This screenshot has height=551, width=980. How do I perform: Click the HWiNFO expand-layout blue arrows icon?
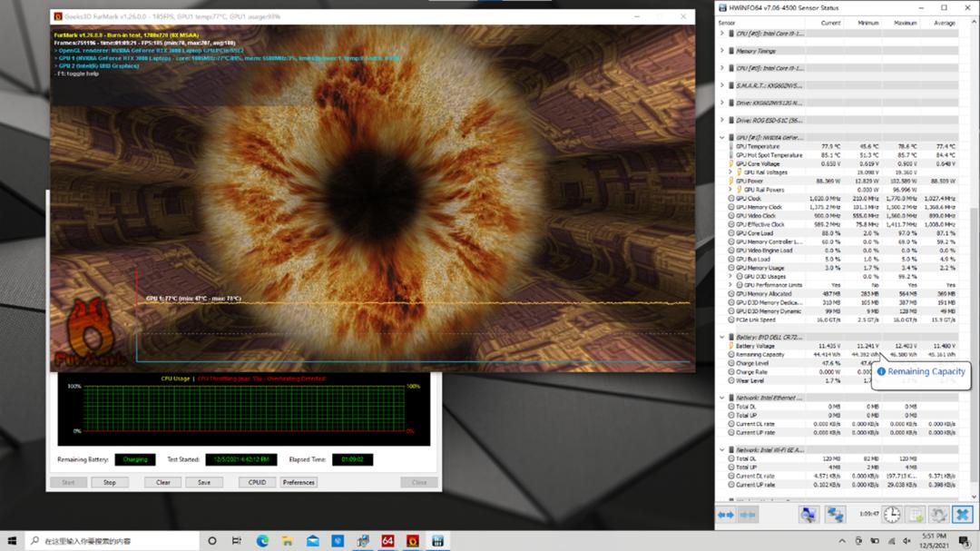coord(726,515)
